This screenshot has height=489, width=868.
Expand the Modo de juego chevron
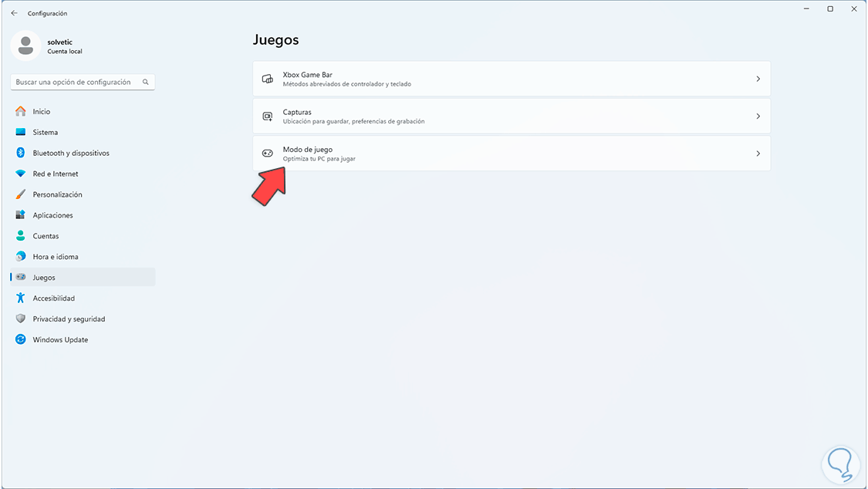pos(758,153)
